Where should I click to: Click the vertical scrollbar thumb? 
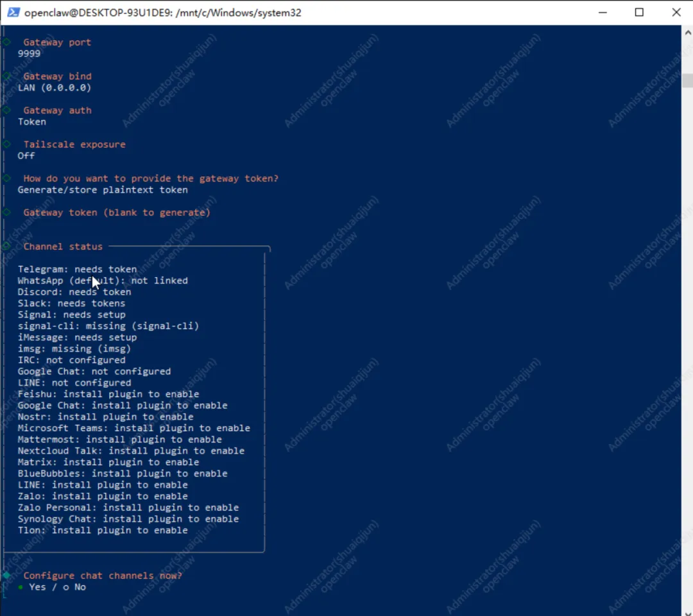pos(688,80)
